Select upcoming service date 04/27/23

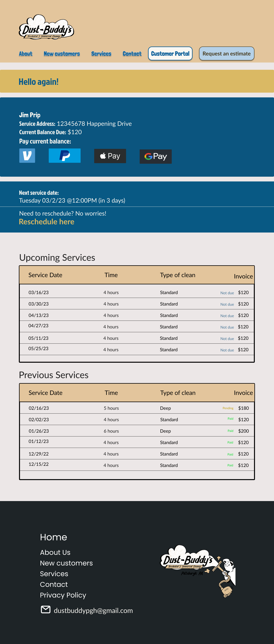click(x=38, y=326)
